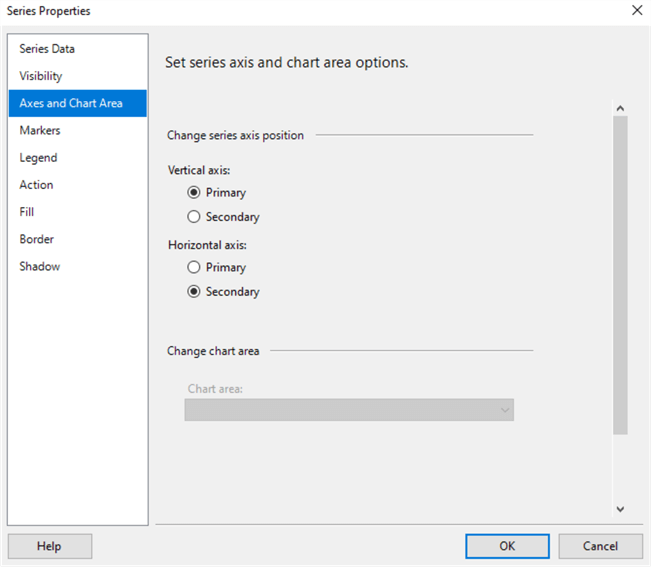This screenshot has width=651, height=567.
Task: Open the Fill options page
Action: 27,212
